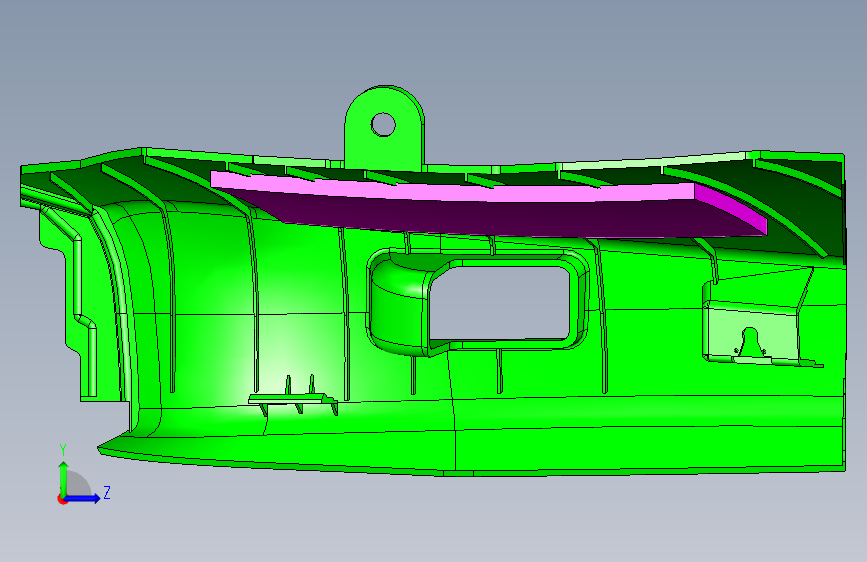Click the red origin point of the triad
The width and height of the screenshot is (867, 562).
tap(62, 499)
